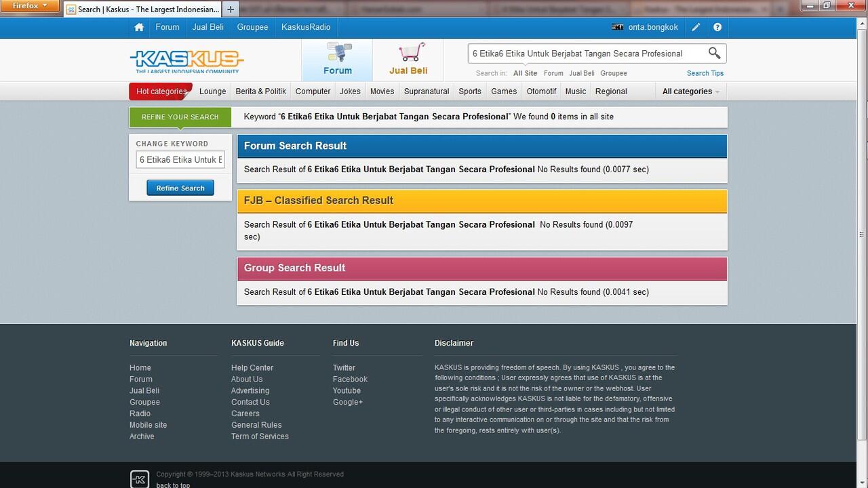The image size is (868, 488).
Task: Open Groupee link in footer Navigation
Action: click(144, 403)
